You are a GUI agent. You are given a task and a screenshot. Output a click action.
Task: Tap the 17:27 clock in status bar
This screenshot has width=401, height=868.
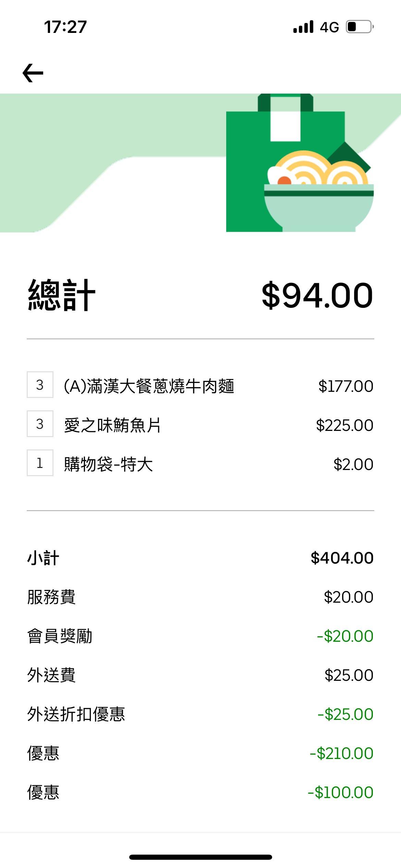click(65, 27)
